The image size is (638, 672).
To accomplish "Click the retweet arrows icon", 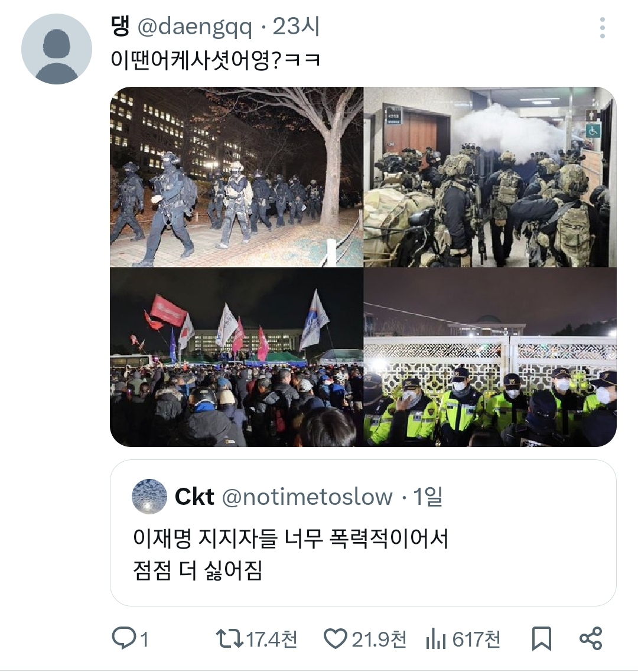I will click(229, 639).
